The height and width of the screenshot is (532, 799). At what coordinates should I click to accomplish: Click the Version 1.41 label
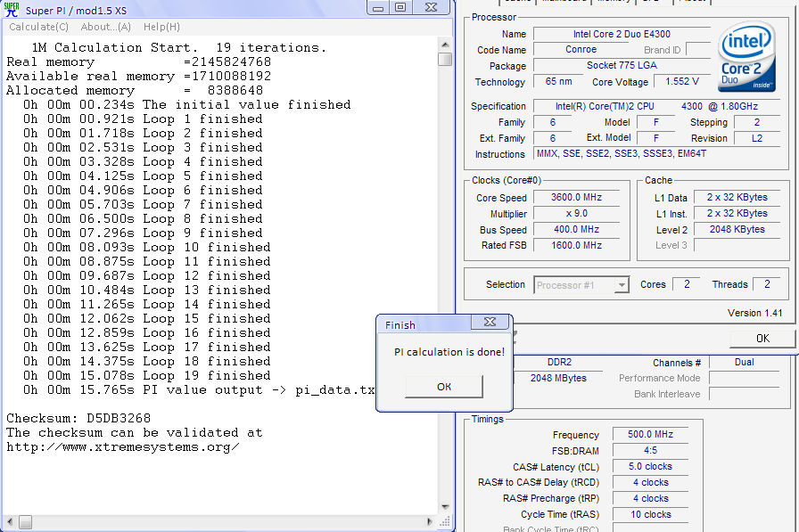tap(754, 313)
